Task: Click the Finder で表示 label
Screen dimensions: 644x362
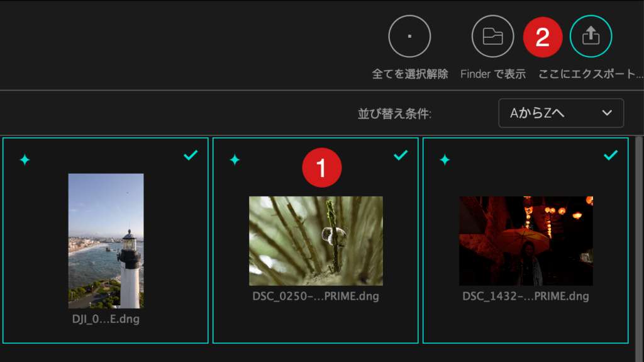Action: [x=493, y=74]
